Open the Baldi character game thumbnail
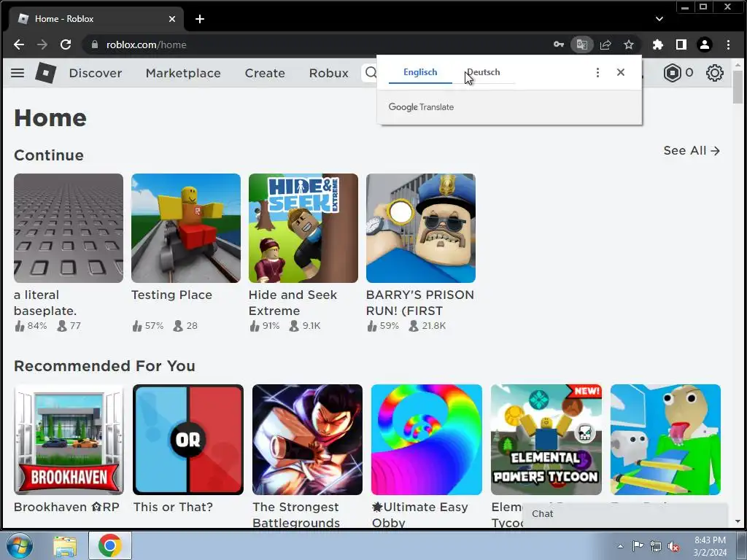Image resolution: width=747 pixels, height=560 pixels. pos(665,440)
